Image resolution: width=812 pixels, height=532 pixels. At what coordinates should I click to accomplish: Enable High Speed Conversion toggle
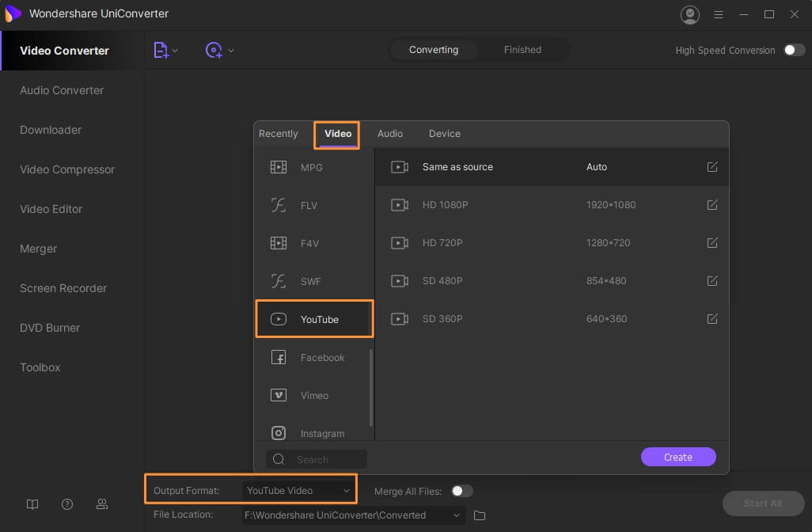point(794,50)
